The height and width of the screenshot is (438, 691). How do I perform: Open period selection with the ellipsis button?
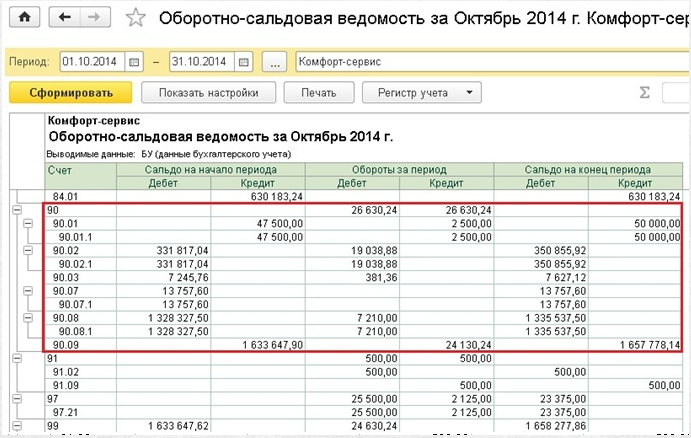[x=276, y=62]
